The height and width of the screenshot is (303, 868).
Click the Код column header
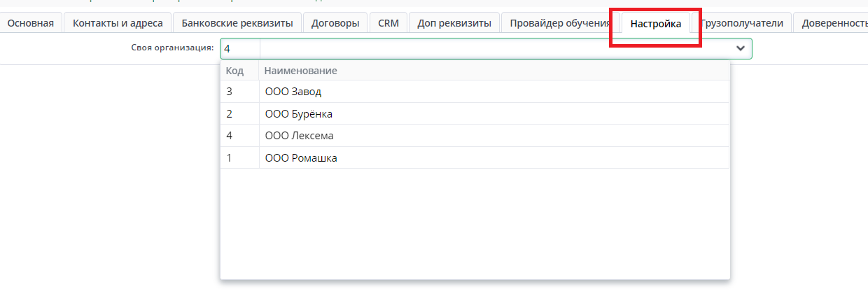[x=234, y=71]
